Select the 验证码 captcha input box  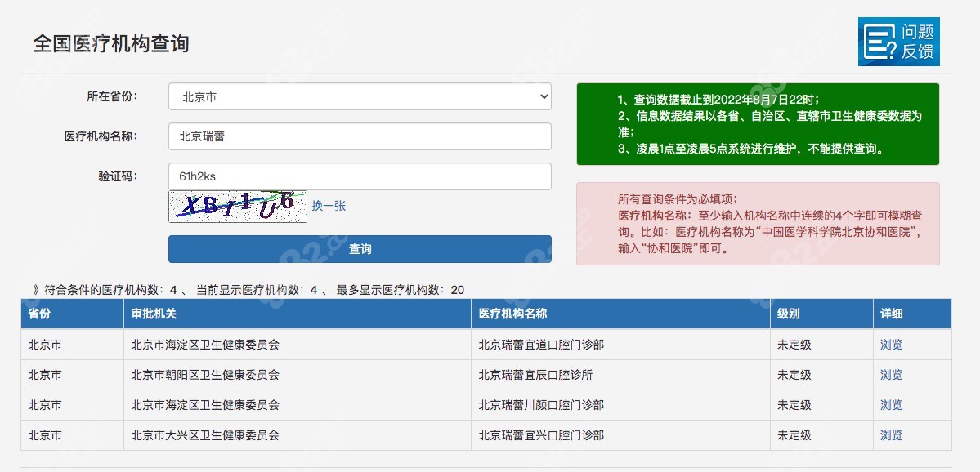[359, 176]
